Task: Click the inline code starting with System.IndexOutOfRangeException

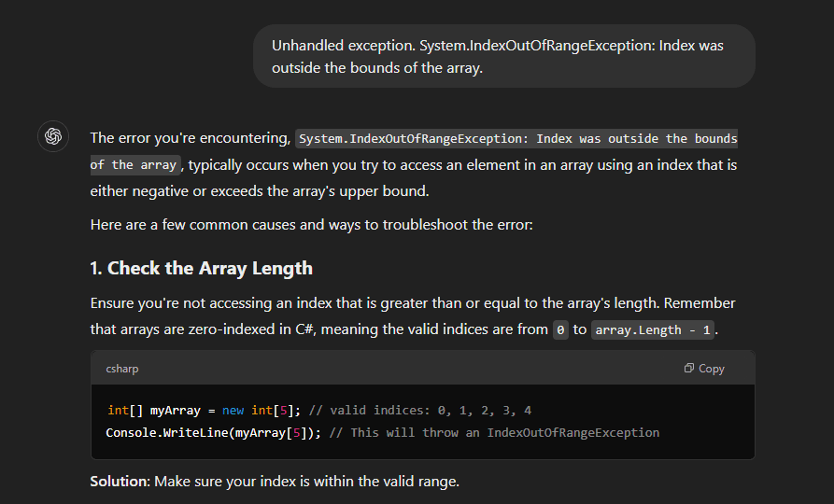Action: click(x=517, y=139)
